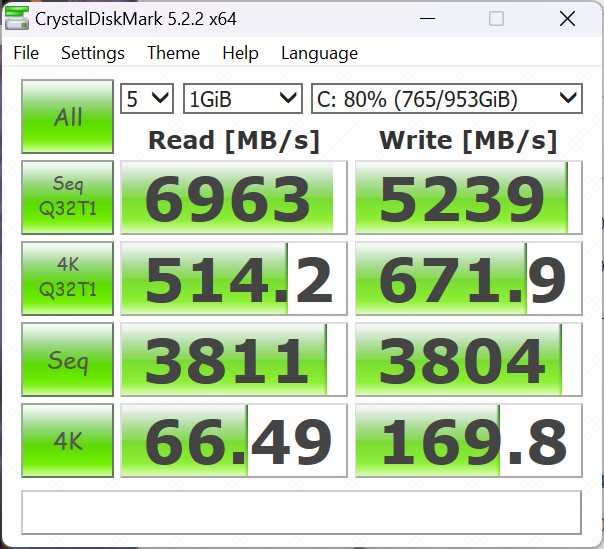
Task: Open the Theme menu
Action: click(x=173, y=53)
